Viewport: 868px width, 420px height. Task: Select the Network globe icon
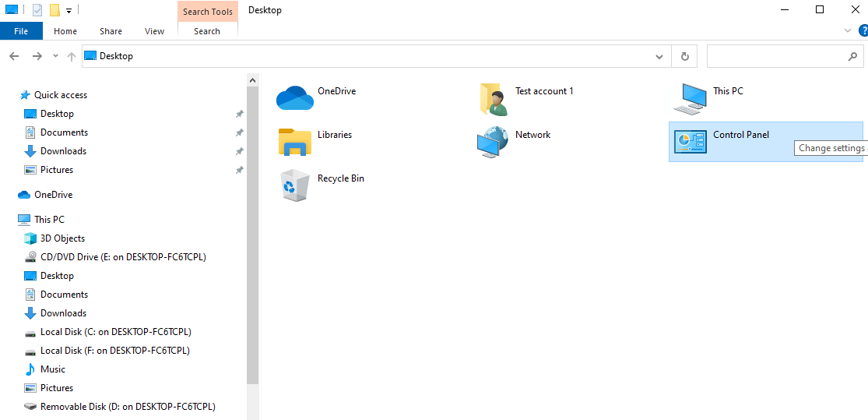coord(492,143)
